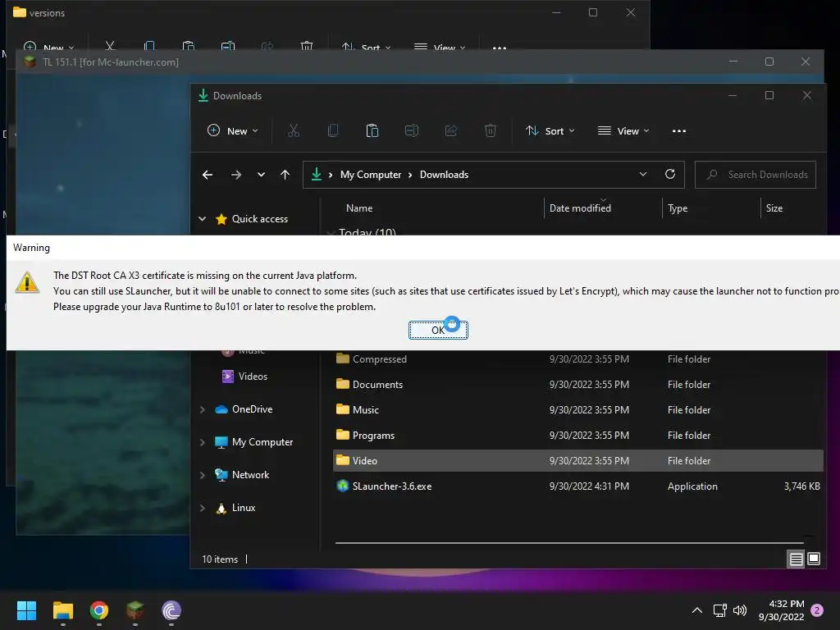
Task: Select Quick access in sidebar
Action: [x=259, y=218]
